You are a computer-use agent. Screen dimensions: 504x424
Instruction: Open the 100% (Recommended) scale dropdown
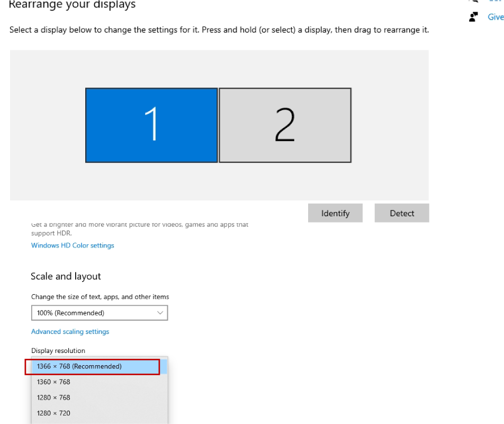(99, 313)
